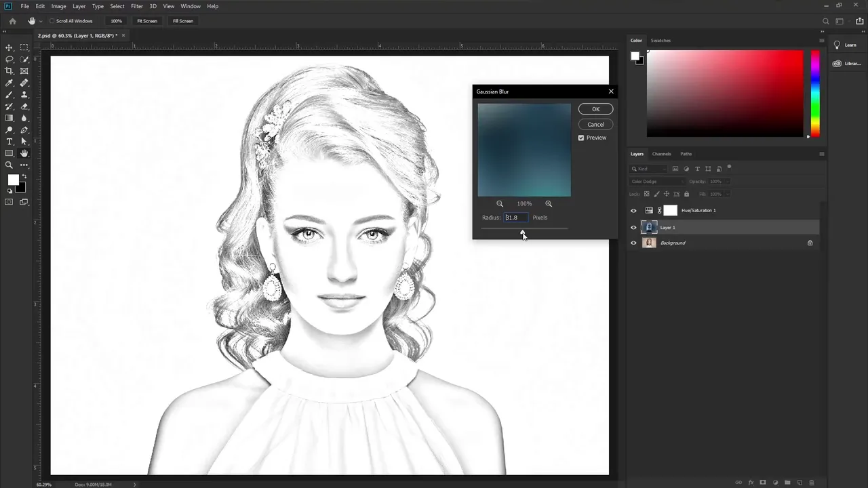Add layer style fx
Viewport: 868px width, 488px height.
(751, 483)
